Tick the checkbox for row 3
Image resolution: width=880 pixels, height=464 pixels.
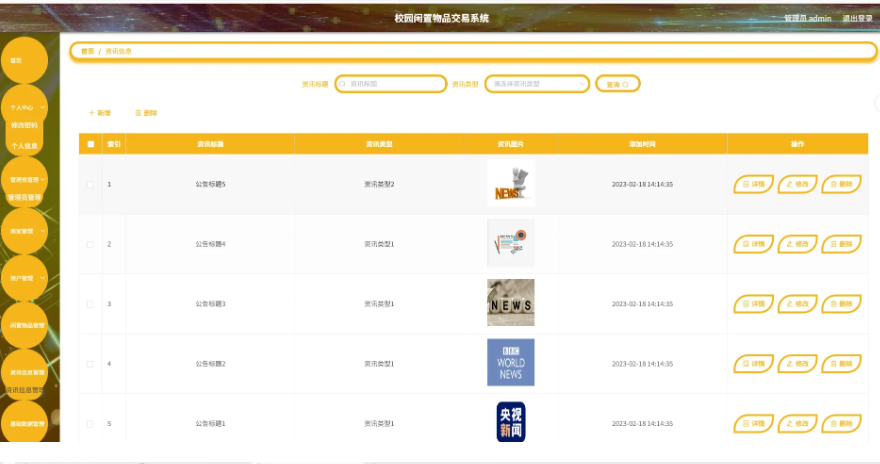click(x=90, y=304)
